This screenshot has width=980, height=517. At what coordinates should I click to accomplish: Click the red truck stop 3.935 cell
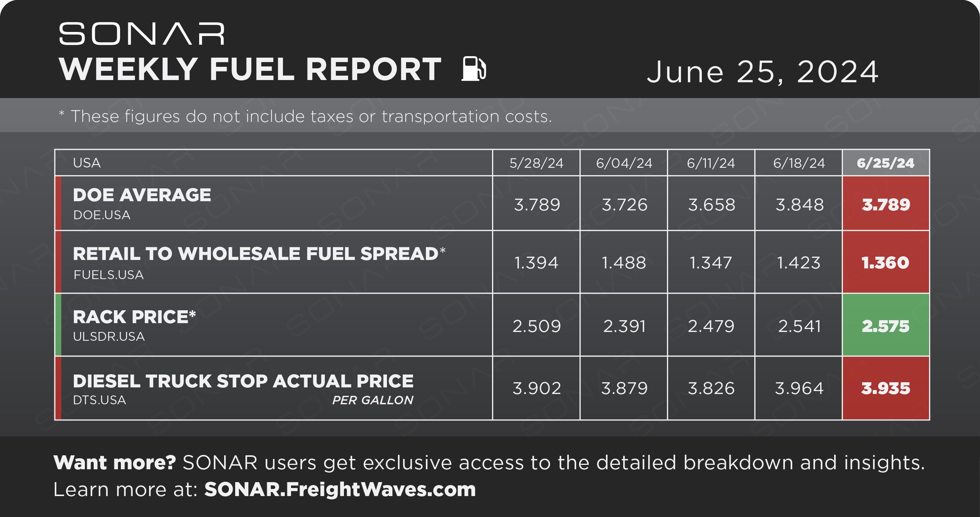pos(886,388)
